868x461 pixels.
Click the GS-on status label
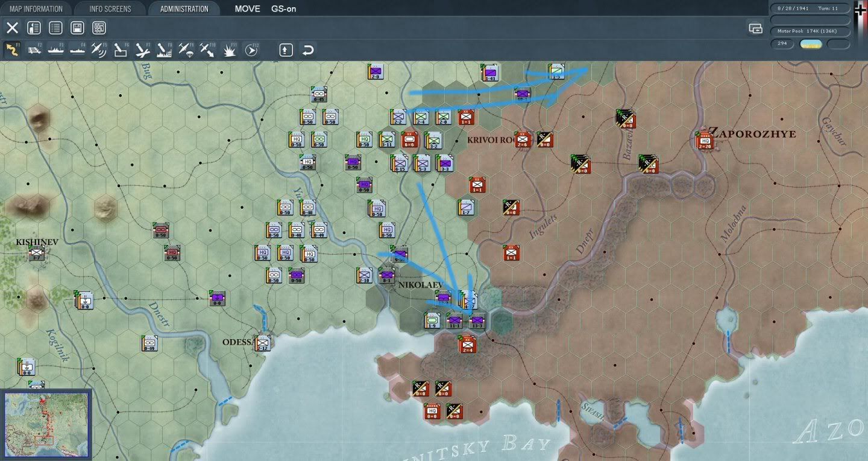[283, 9]
